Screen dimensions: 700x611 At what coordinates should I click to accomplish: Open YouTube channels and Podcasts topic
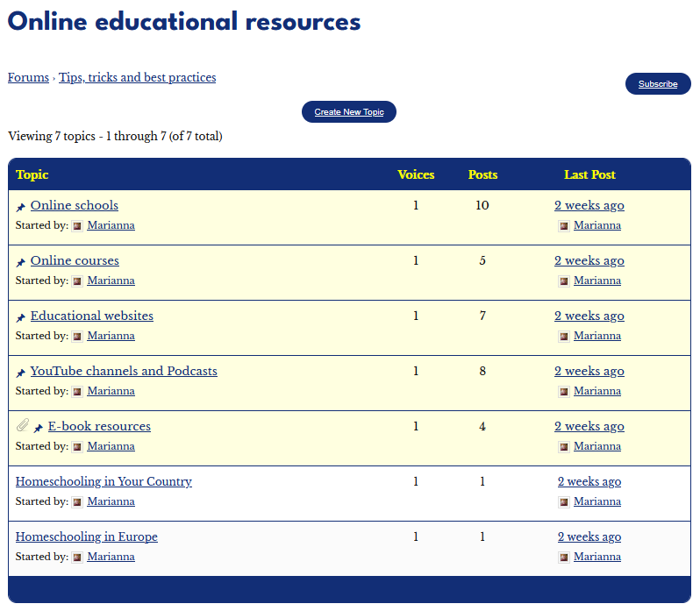(124, 372)
